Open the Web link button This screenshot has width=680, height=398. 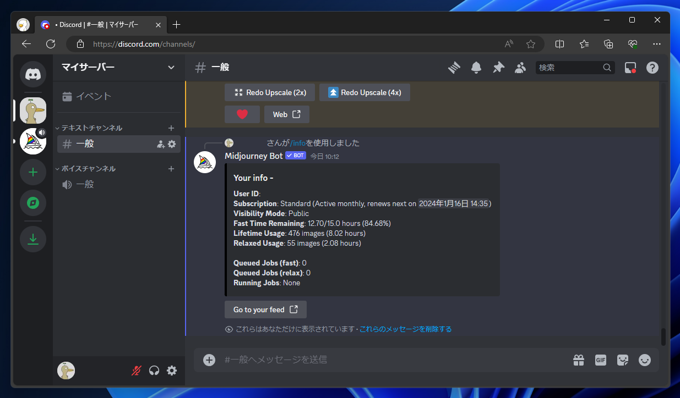tap(287, 114)
